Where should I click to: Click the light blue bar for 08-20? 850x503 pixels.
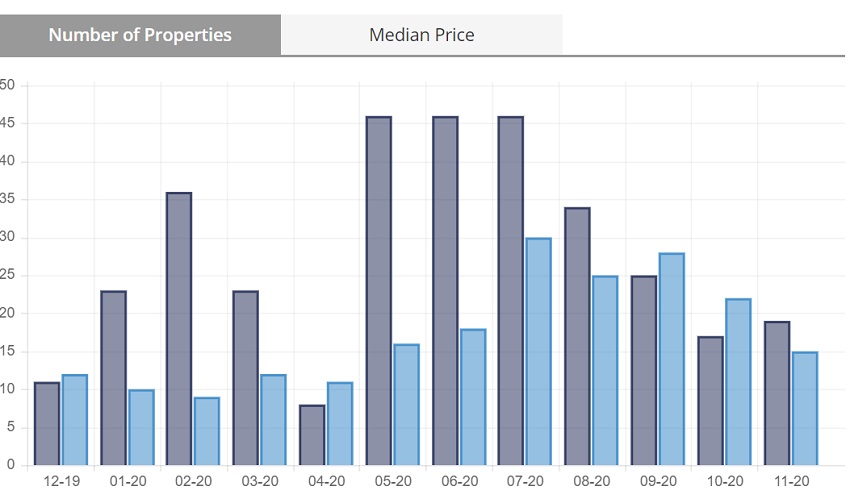coord(605,371)
